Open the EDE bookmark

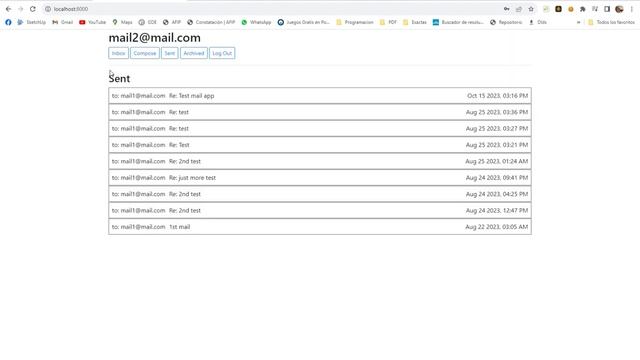[x=147, y=22]
